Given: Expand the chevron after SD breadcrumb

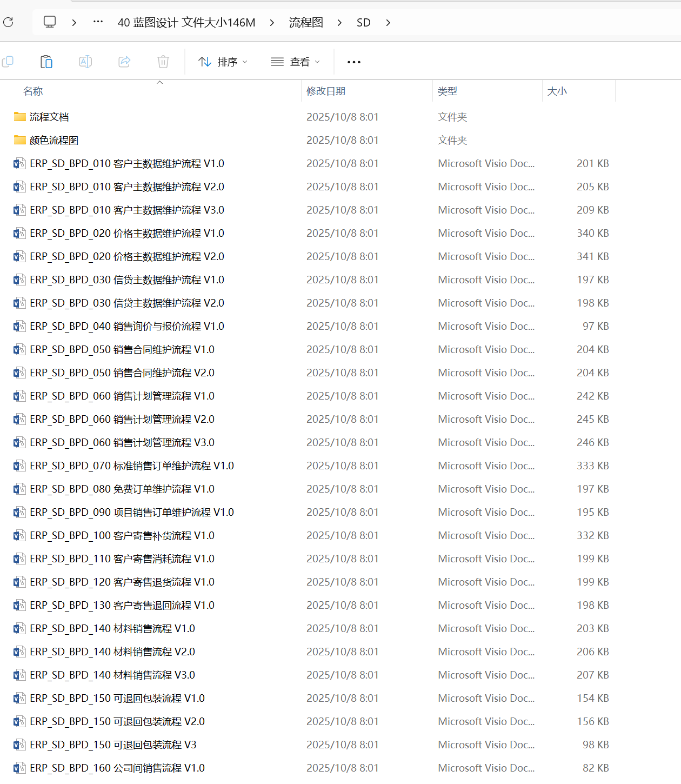Looking at the screenshot, I should (x=388, y=23).
